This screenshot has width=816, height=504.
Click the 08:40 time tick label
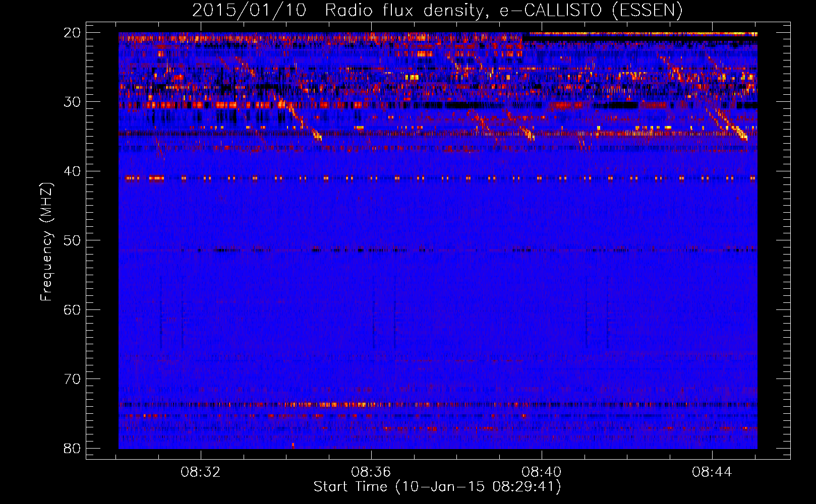tap(542, 472)
